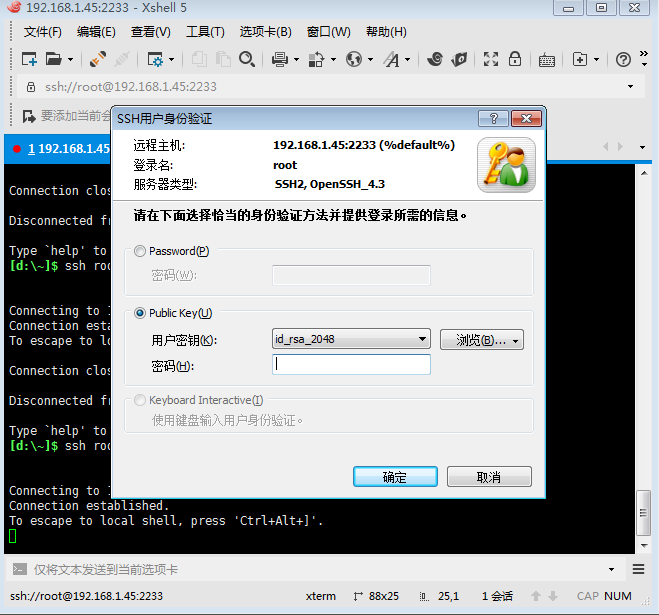The height and width of the screenshot is (615, 659).
Task: Click the 确定 button
Action: (395, 477)
